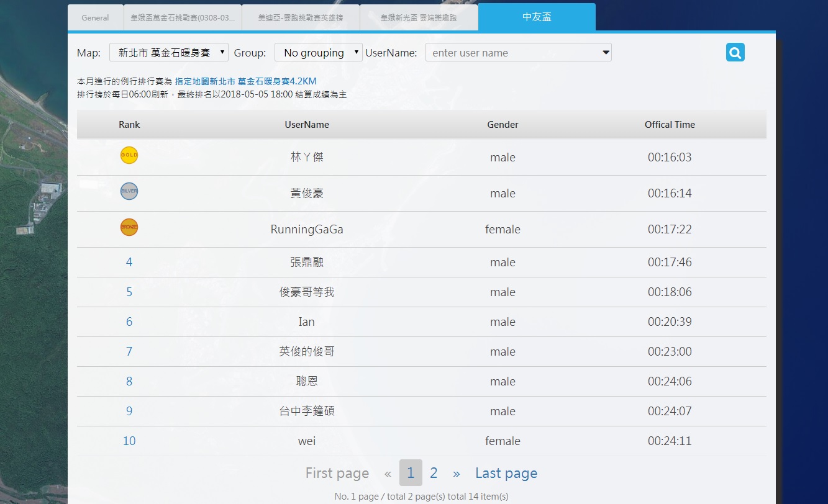Click rank number 4
This screenshot has width=828, height=504.
pyautogui.click(x=129, y=262)
